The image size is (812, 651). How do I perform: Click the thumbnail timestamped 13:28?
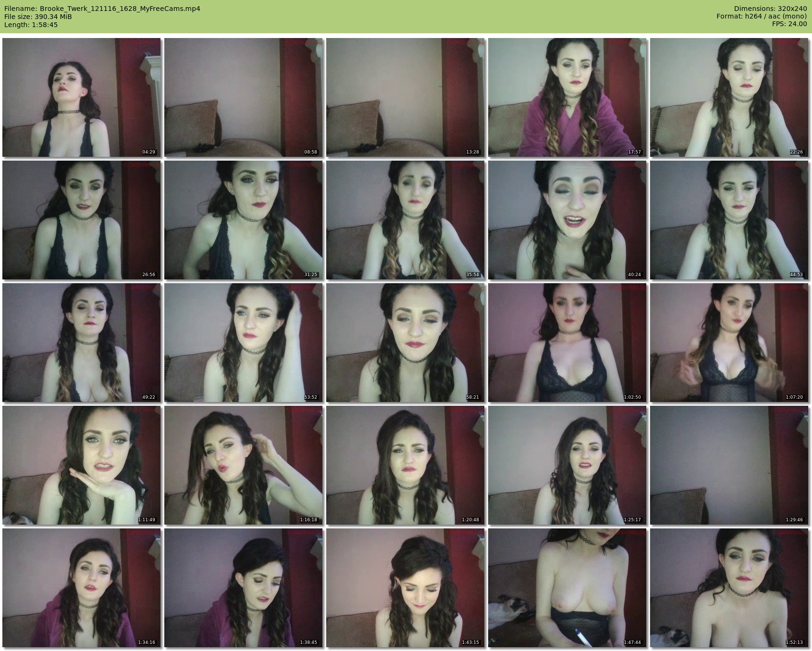pyautogui.click(x=406, y=97)
